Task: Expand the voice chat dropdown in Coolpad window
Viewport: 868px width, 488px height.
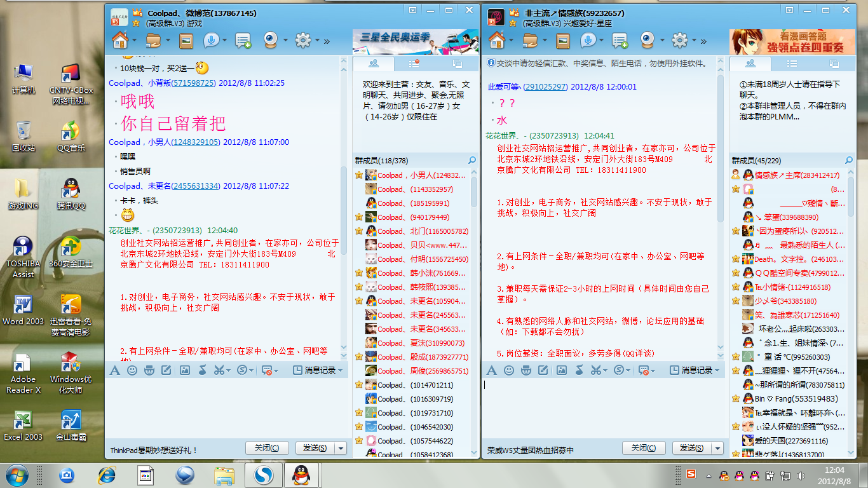Action: [x=225, y=41]
